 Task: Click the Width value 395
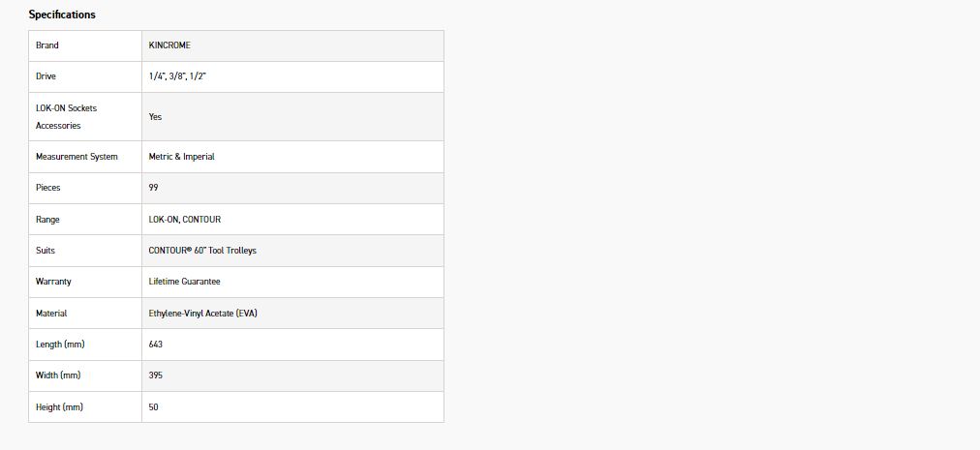[x=155, y=375]
